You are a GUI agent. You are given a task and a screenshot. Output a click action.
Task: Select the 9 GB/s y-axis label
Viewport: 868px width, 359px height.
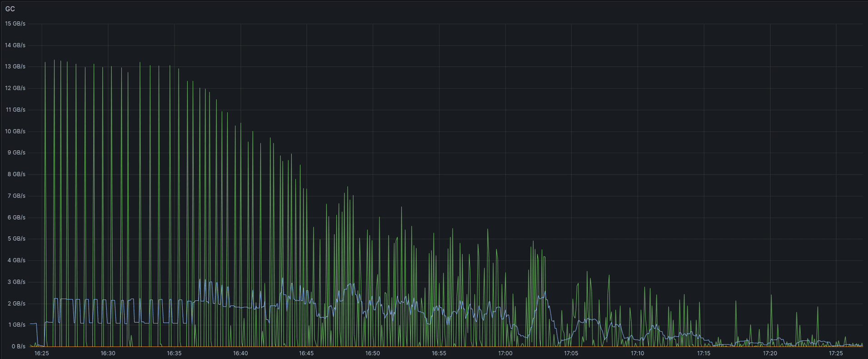(x=16, y=153)
